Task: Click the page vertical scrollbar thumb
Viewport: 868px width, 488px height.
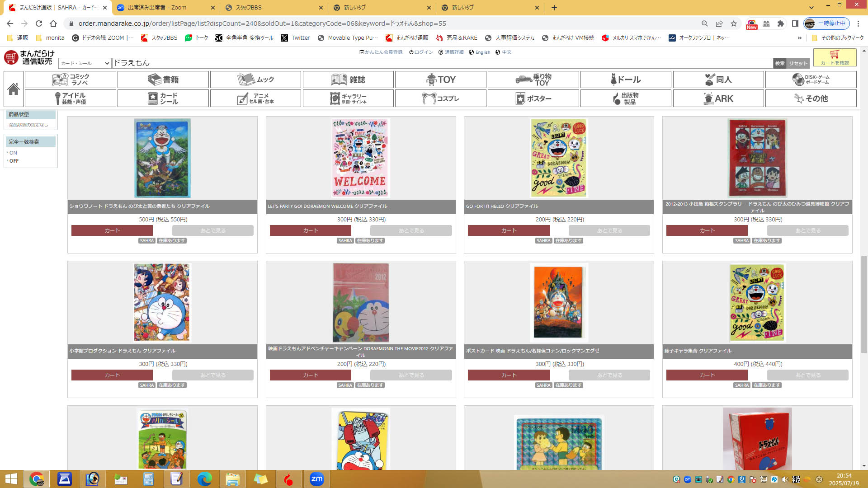Action: pyautogui.click(x=864, y=304)
